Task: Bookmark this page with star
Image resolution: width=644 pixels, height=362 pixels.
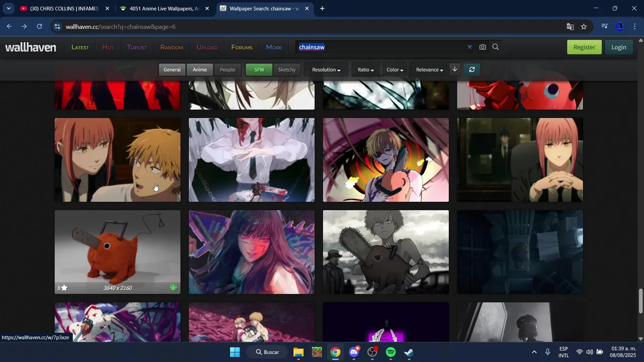Action: click(x=584, y=27)
